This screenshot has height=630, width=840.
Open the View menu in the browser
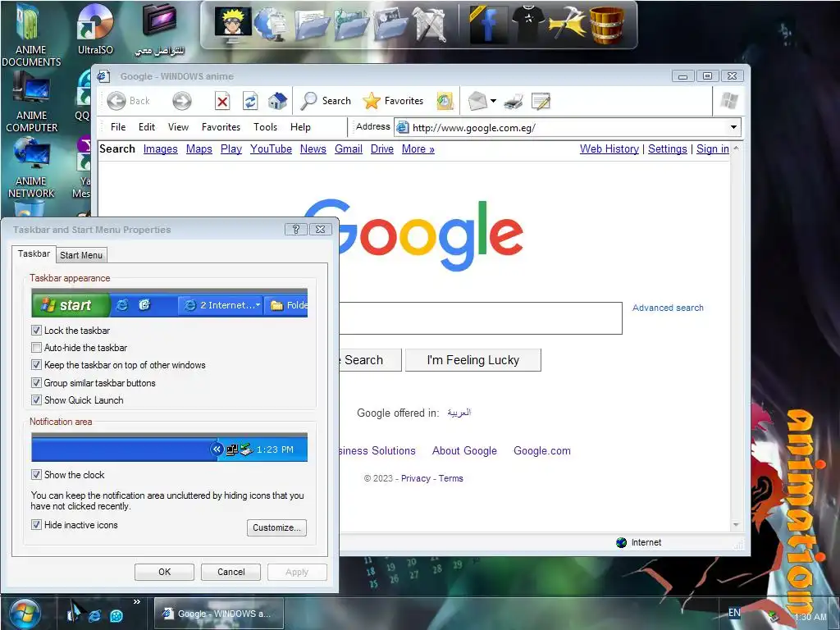tap(178, 127)
